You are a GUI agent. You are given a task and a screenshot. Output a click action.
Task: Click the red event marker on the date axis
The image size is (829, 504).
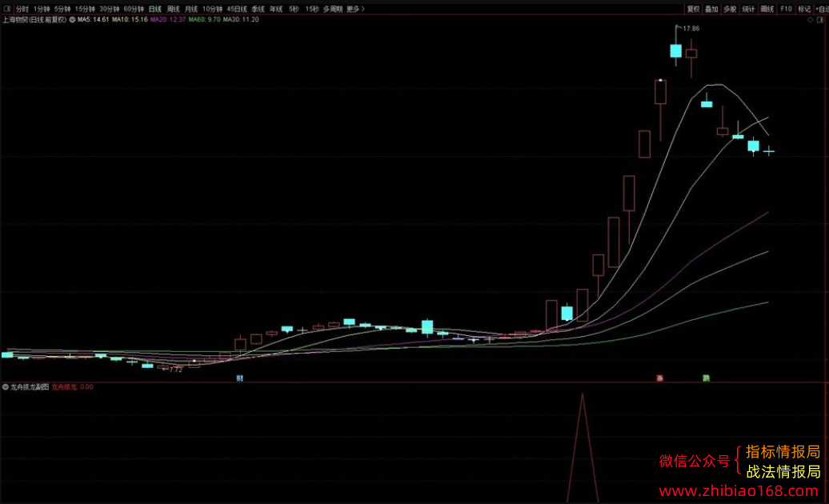point(659,378)
